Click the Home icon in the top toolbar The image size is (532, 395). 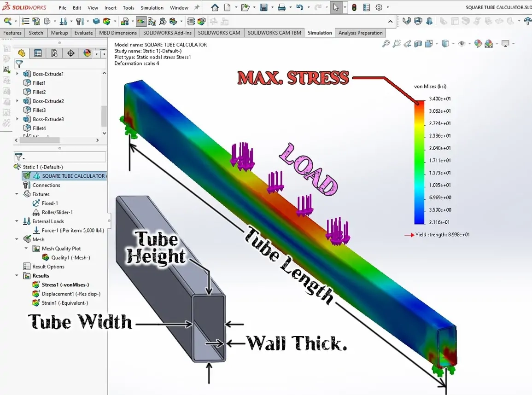[x=215, y=7]
